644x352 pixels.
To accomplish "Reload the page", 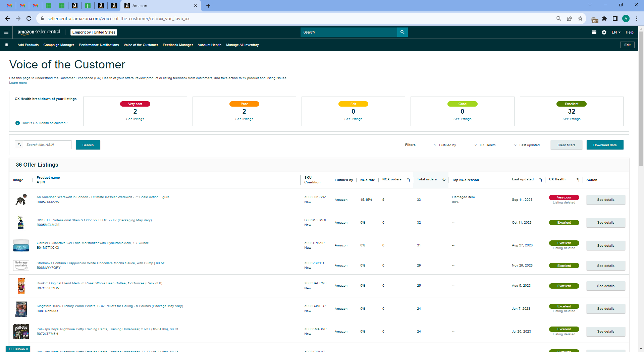I will coord(29,18).
